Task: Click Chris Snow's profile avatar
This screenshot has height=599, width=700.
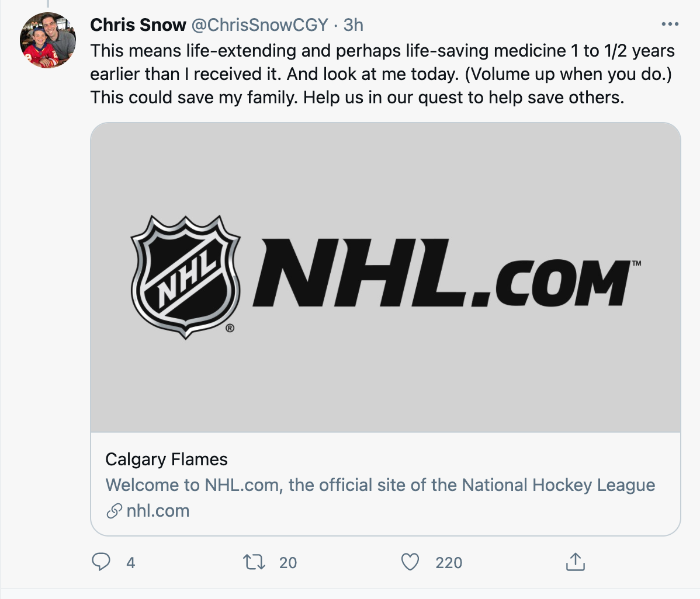Action: pos(48,40)
